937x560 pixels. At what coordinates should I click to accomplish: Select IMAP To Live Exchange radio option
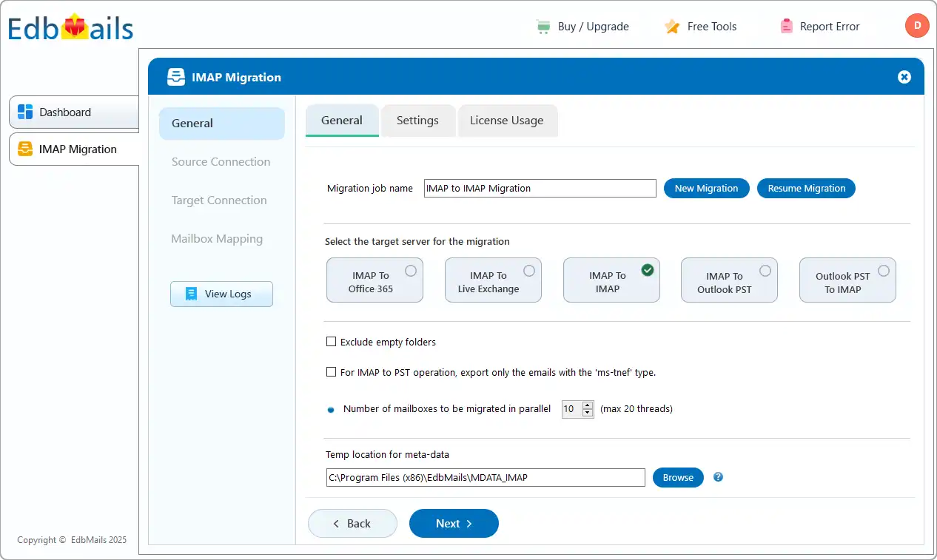point(529,271)
